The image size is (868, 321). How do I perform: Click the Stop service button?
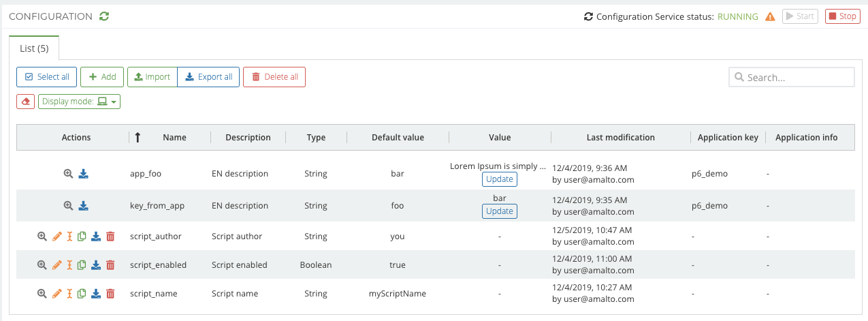pyautogui.click(x=842, y=16)
